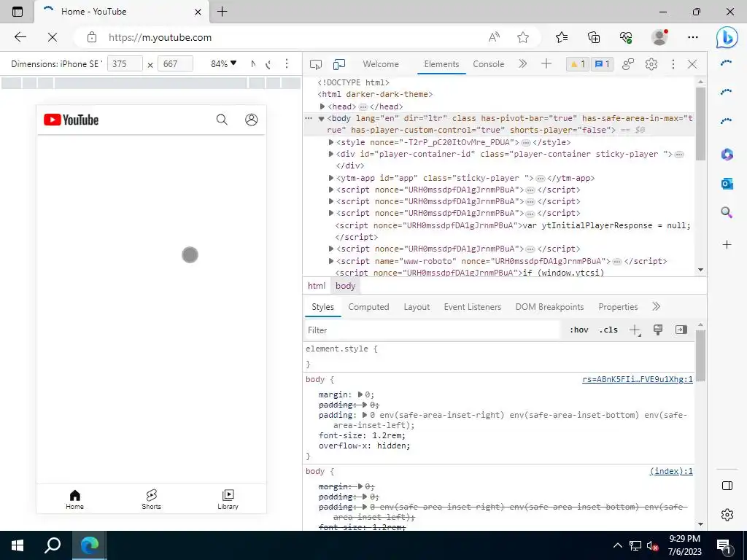This screenshot has height=560, width=747.
Task: Open DevTools customize kebab menu
Action: point(673,64)
